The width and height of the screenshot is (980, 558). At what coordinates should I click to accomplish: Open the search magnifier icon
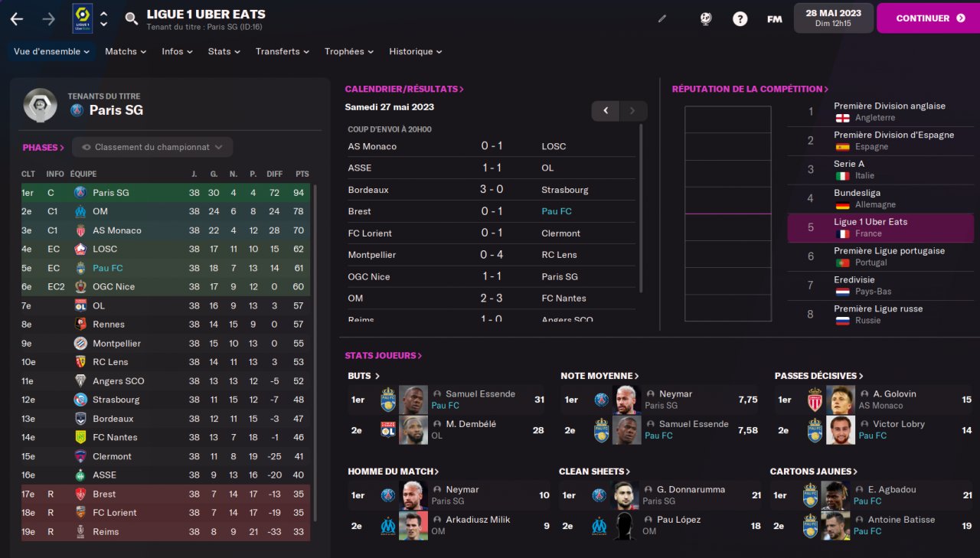tap(132, 18)
